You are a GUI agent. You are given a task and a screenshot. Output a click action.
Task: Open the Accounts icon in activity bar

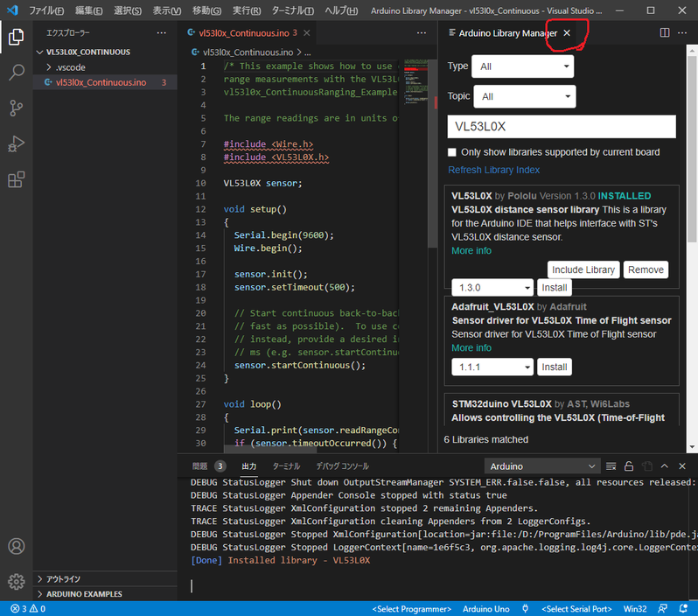tap(16, 546)
